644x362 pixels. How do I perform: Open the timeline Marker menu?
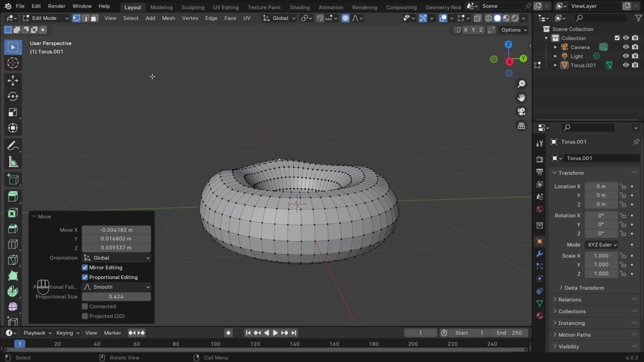(x=112, y=333)
